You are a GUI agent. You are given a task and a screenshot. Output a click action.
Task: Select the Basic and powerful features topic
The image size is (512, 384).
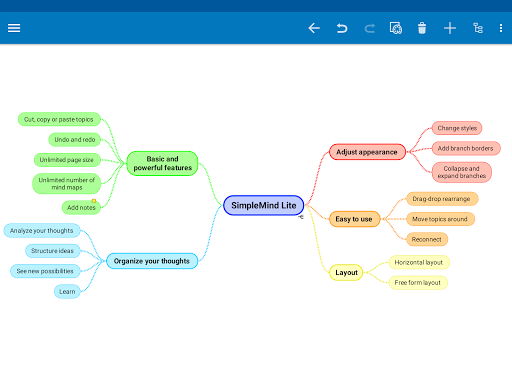coord(162,163)
